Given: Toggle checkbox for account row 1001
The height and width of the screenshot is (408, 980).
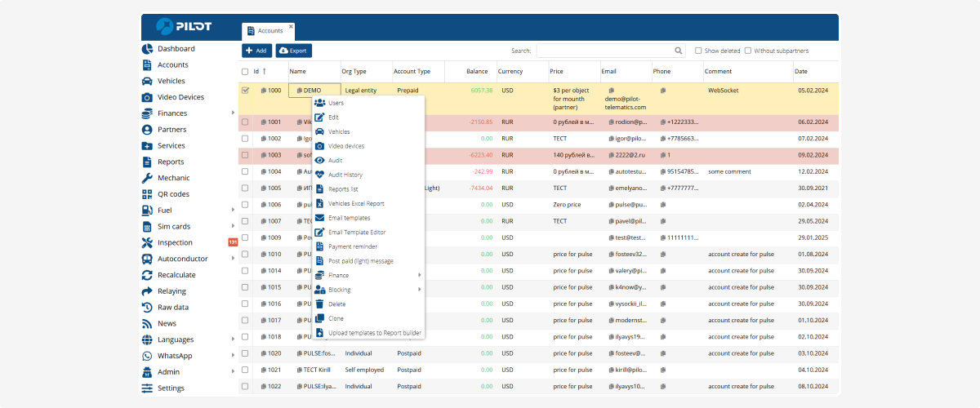Looking at the screenshot, I should point(245,122).
